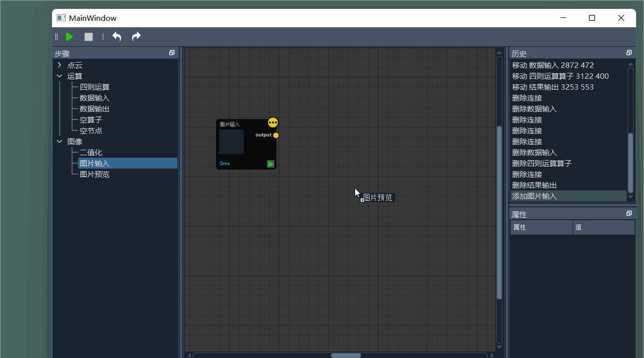
Task: Click the canvas scroll-up arrow
Action: pyautogui.click(x=499, y=52)
